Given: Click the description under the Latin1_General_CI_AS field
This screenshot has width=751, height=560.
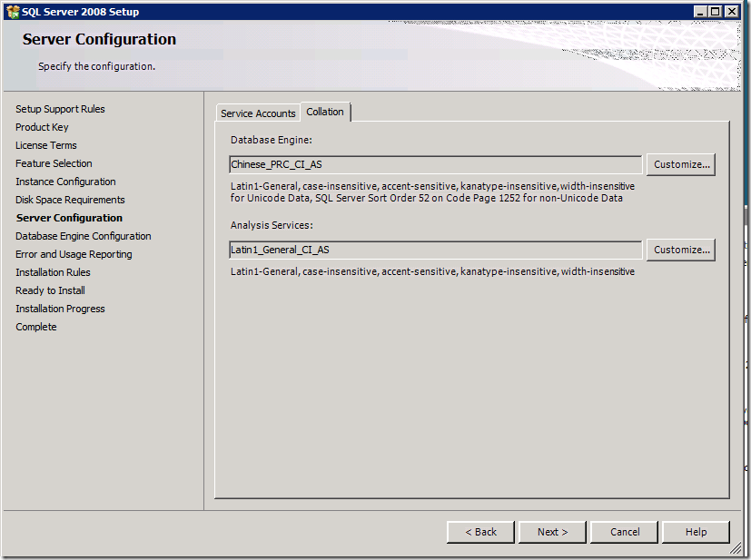Looking at the screenshot, I should (432, 272).
